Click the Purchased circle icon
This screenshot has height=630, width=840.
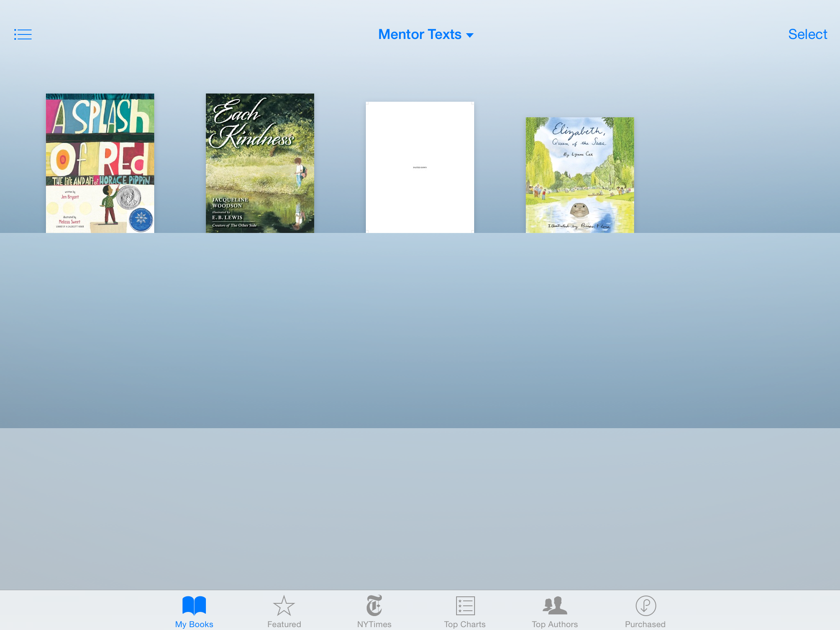pyautogui.click(x=646, y=606)
